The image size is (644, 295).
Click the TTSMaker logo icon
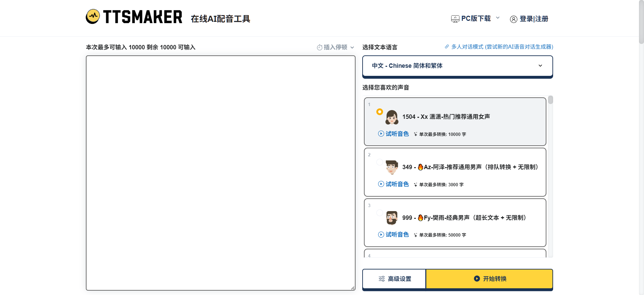[x=93, y=16]
